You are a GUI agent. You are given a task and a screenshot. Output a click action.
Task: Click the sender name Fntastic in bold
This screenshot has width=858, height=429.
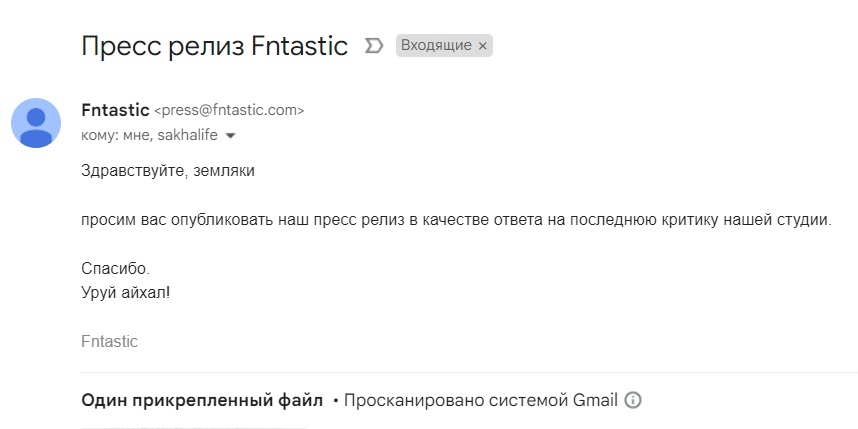click(x=115, y=110)
